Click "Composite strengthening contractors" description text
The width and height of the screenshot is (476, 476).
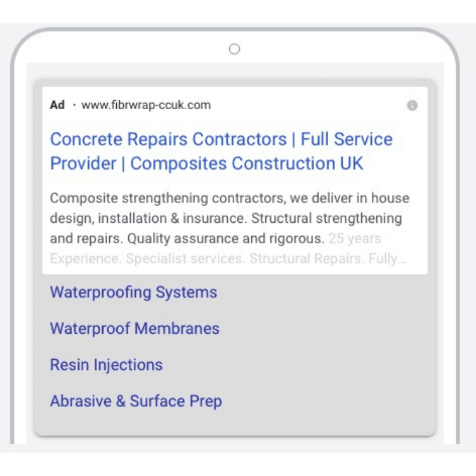(x=165, y=198)
